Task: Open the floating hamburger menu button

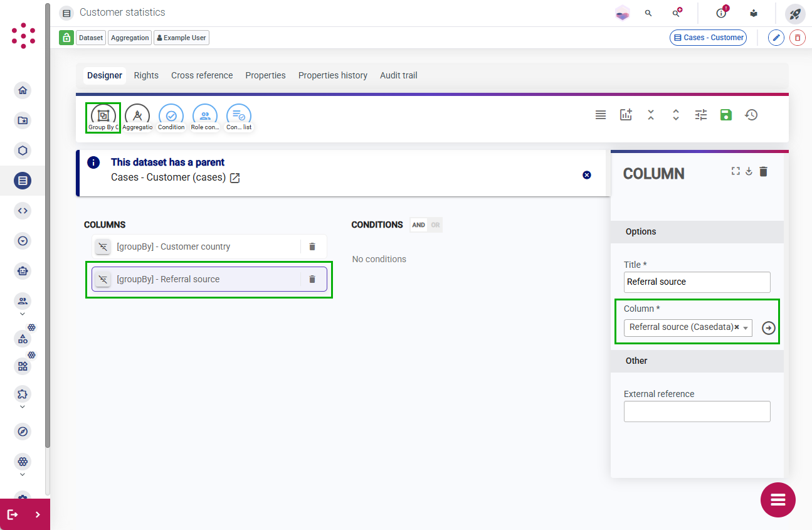Action: (778, 500)
